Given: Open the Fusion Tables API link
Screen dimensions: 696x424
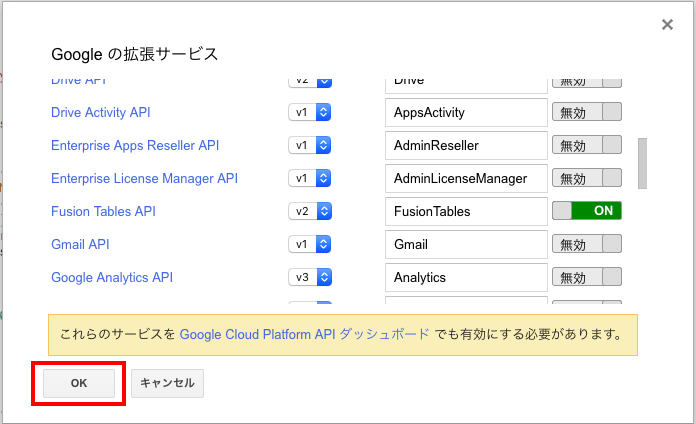Looking at the screenshot, I should tap(103, 211).
